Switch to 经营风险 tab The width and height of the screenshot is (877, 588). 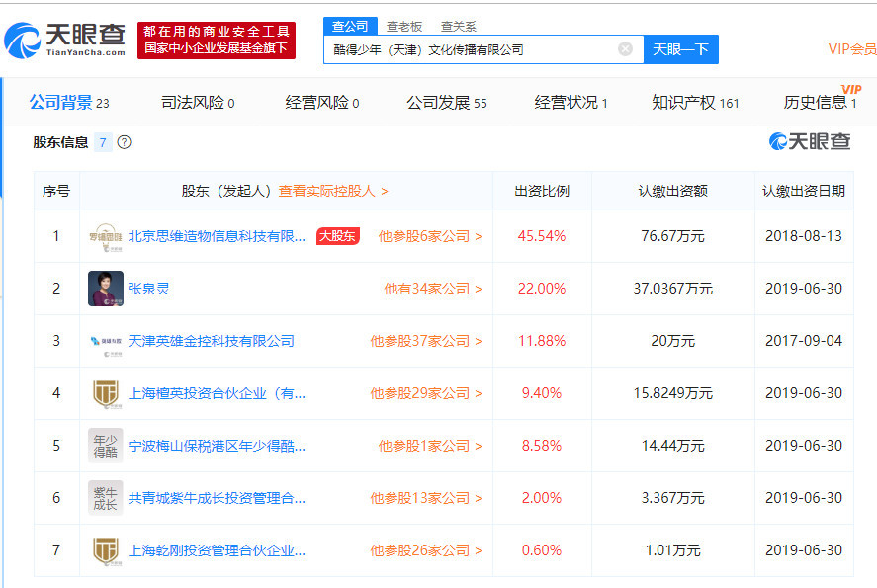(x=321, y=103)
